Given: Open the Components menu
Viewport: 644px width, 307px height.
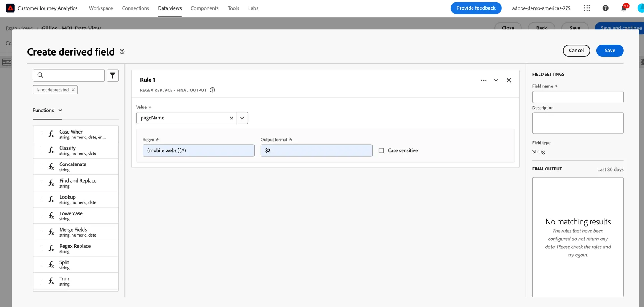Looking at the screenshot, I should (x=204, y=8).
